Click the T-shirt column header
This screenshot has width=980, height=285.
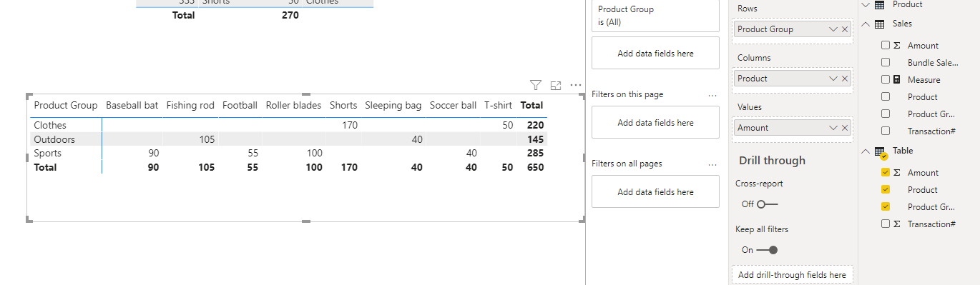(498, 105)
